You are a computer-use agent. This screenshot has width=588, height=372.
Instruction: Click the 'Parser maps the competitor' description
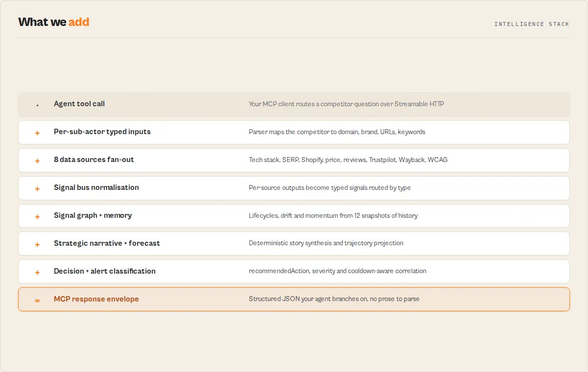pos(337,132)
